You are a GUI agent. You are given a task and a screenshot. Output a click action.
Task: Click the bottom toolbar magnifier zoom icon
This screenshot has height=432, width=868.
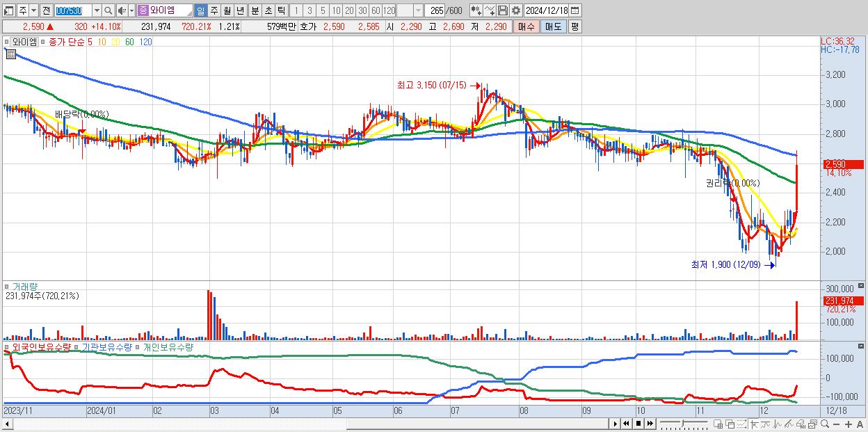coord(825,424)
